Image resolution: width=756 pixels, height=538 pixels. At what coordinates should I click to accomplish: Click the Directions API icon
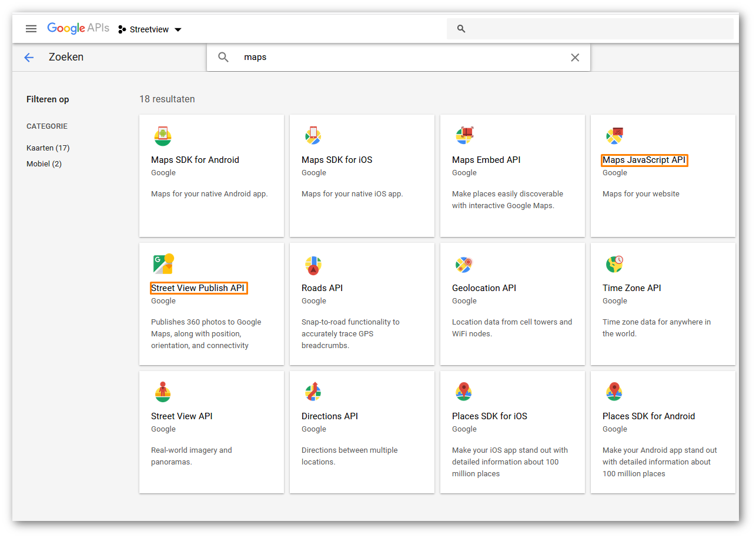[x=313, y=392]
